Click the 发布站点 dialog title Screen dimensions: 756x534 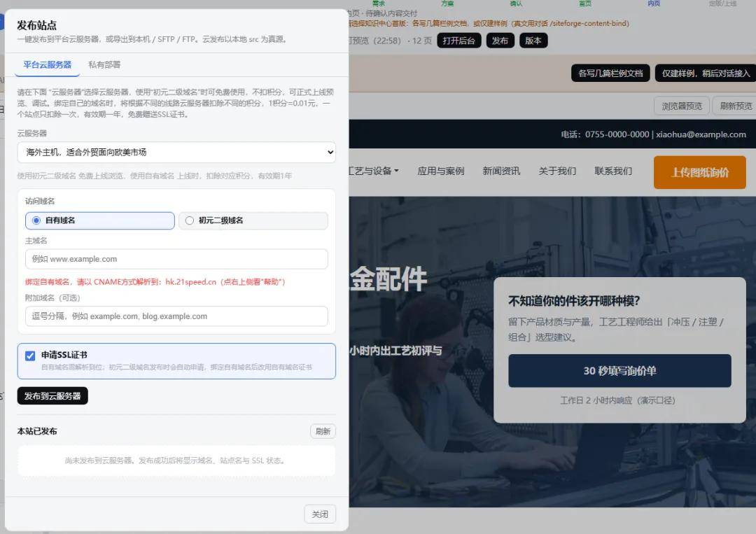click(36, 25)
